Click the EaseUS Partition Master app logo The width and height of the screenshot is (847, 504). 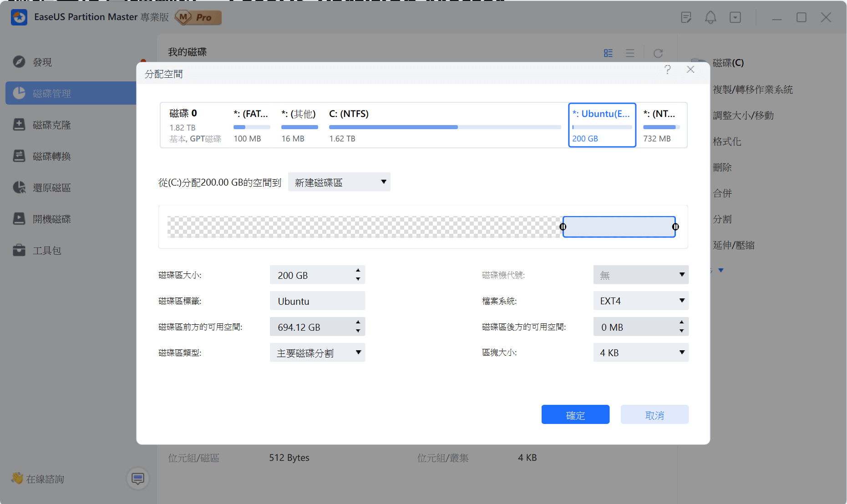coord(19,17)
